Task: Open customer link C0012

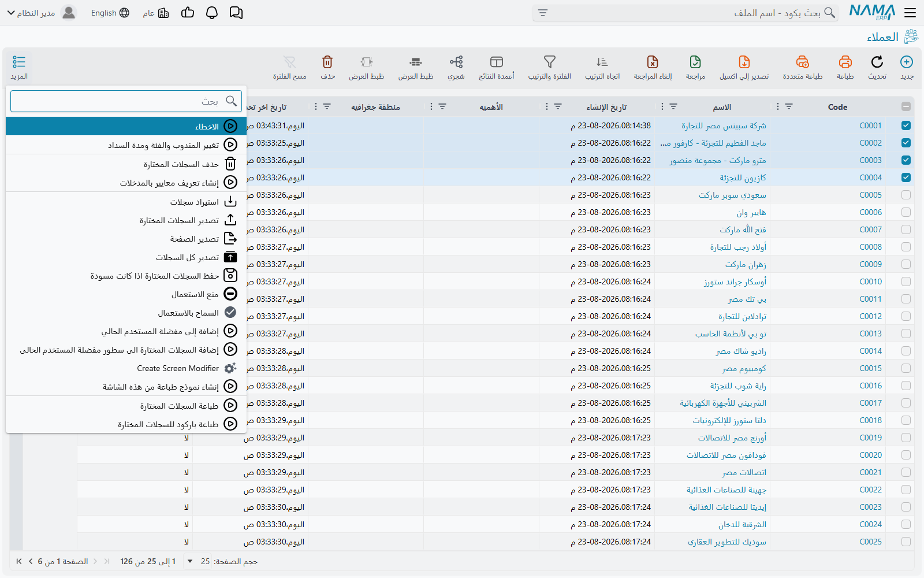Action: click(870, 316)
